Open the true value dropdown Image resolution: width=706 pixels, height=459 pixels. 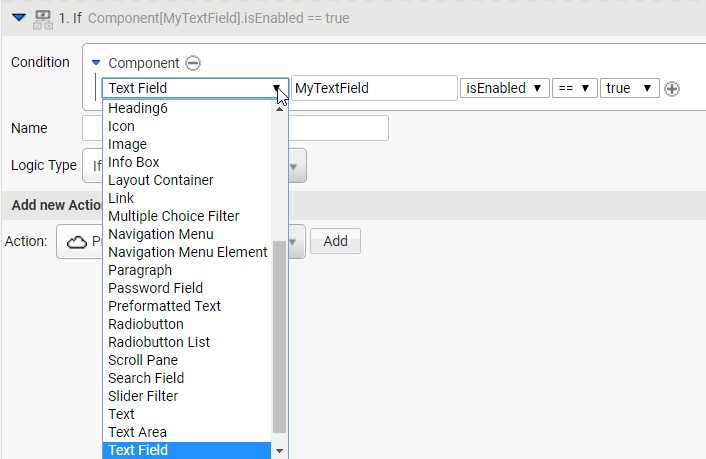pyautogui.click(x=630, y=88)
